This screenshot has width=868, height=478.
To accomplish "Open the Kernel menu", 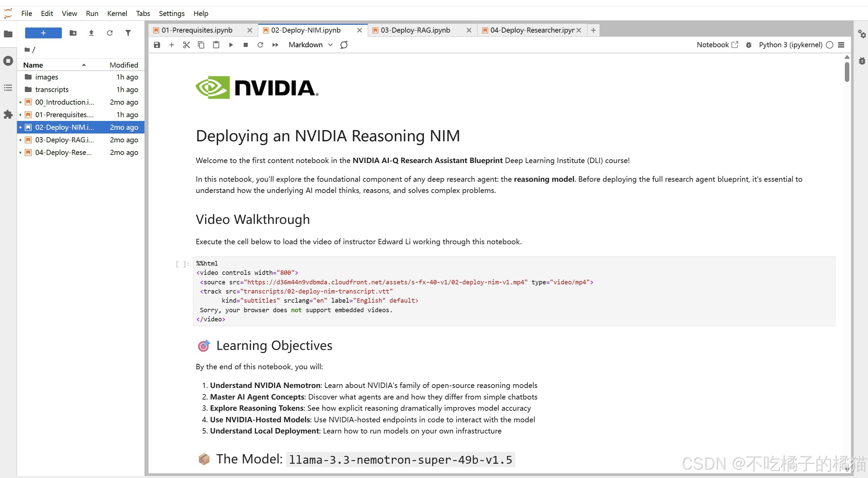I will coord(117,14).
